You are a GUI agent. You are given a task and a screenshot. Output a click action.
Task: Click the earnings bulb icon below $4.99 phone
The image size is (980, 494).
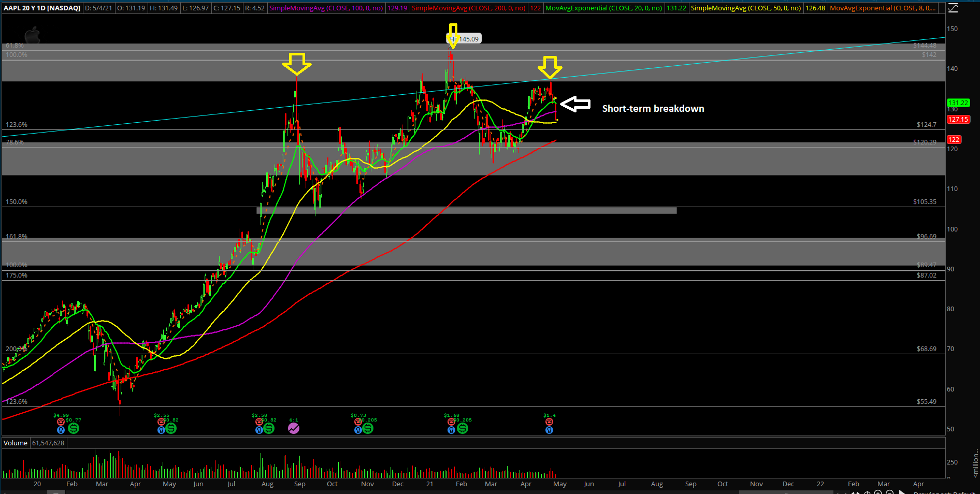pos(61,430)
